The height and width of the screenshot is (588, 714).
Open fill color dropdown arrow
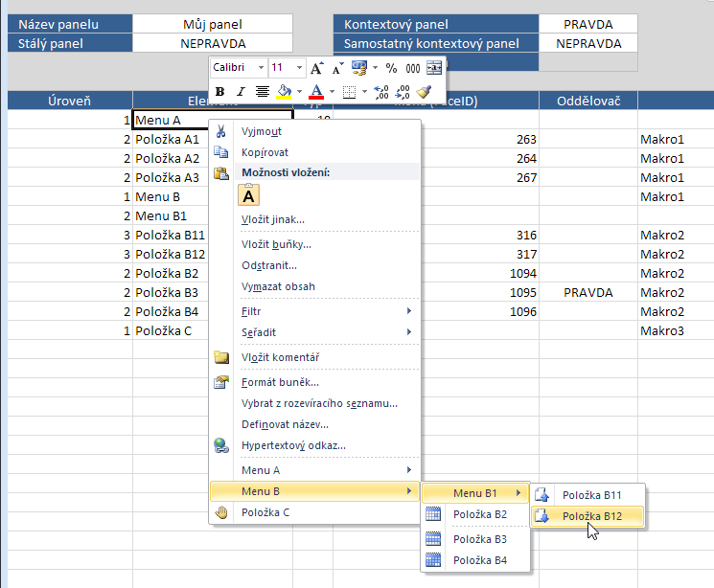[299, 92]
